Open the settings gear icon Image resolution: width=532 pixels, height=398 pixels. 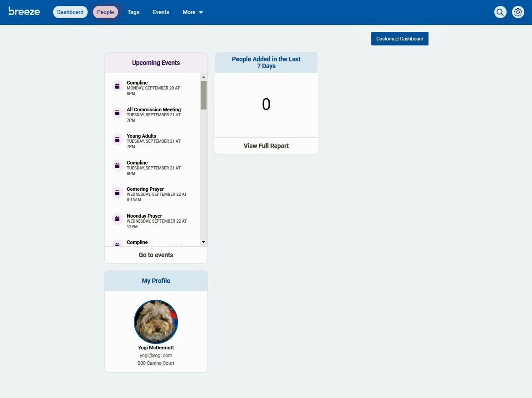518,12
